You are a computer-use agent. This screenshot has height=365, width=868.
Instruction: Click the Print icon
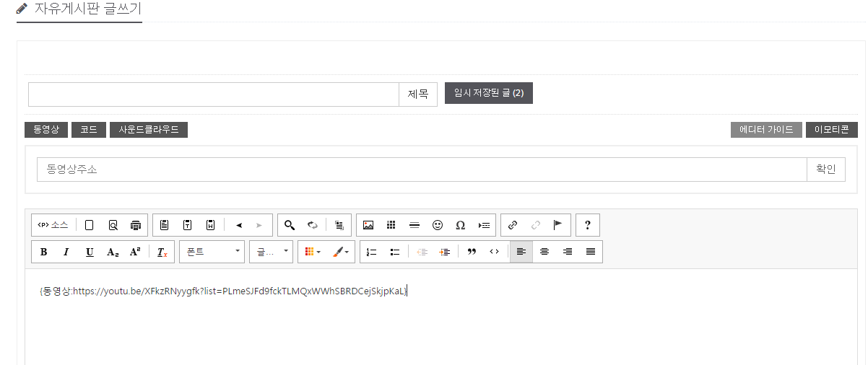[136, 225]
